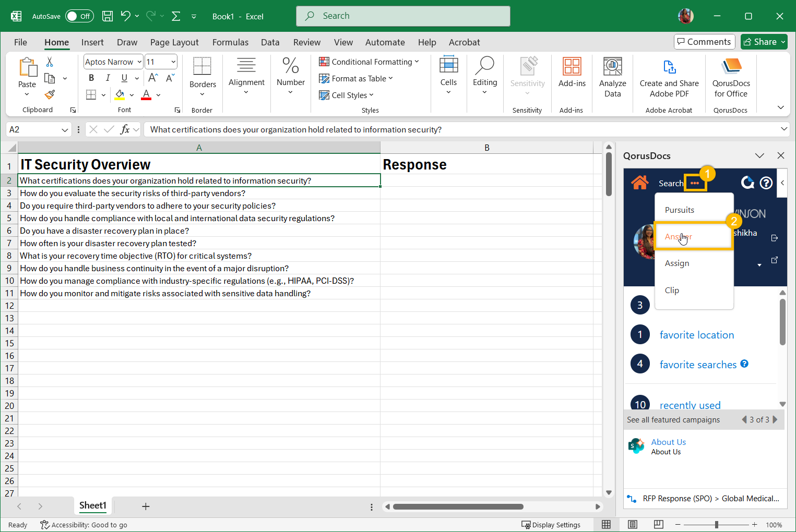Open the QorusDocs help question mark
This screenshot has height=532, width=796.
[x=766, y=183]
